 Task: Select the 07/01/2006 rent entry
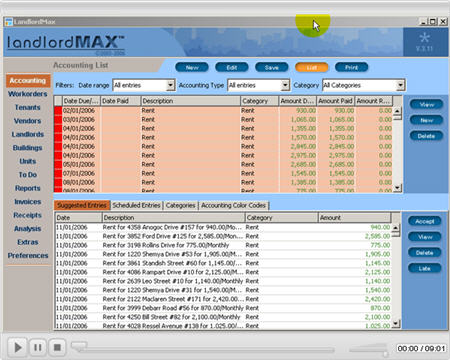(223, 174)
